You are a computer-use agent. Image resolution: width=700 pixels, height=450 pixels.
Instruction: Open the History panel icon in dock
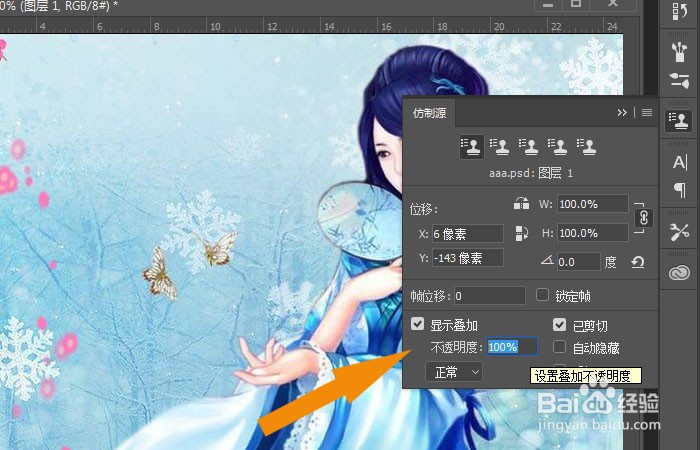(x=679, y=11)
